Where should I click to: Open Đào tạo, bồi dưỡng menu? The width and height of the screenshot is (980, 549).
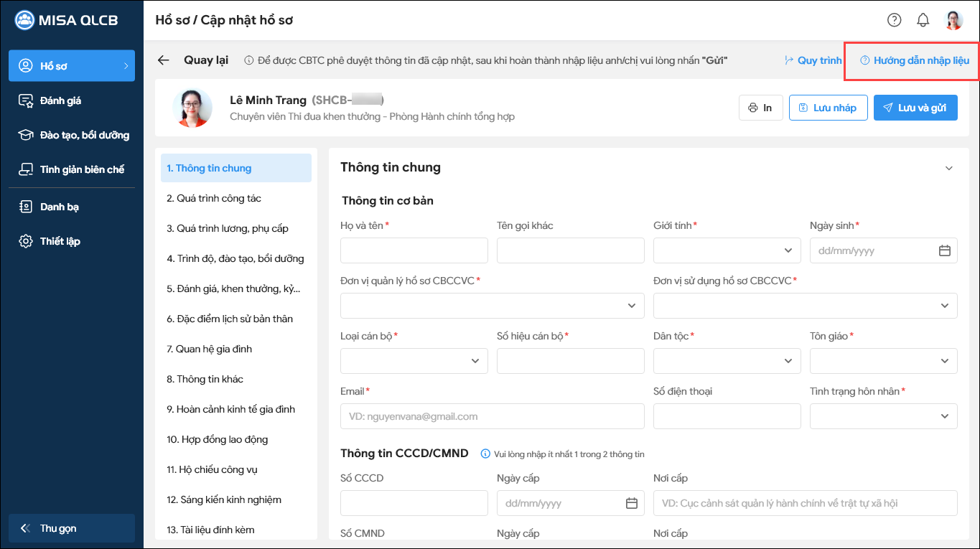pyautogui.click(x=84, y=135)
